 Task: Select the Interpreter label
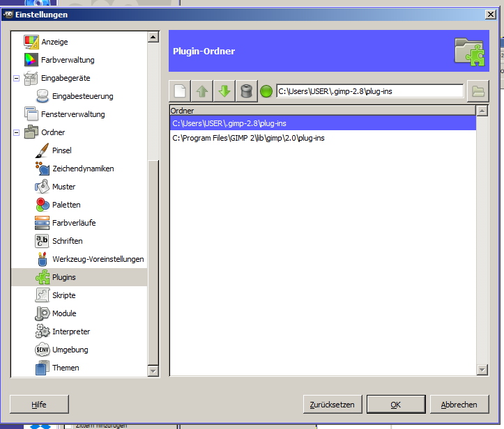[x=71, y=331]
